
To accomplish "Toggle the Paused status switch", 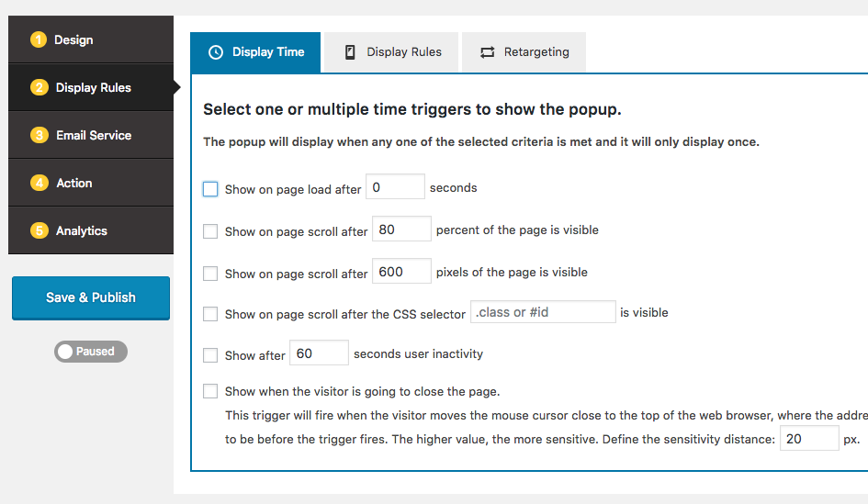I will pyautogui.click(x=90, y=352).
